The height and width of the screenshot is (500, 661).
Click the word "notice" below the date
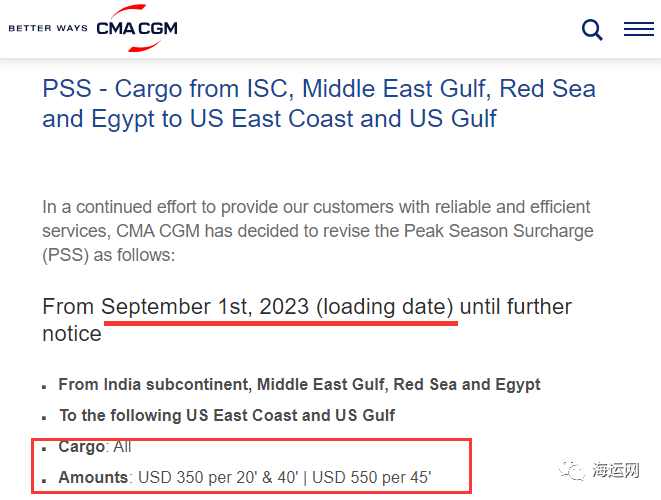point(72,333)
